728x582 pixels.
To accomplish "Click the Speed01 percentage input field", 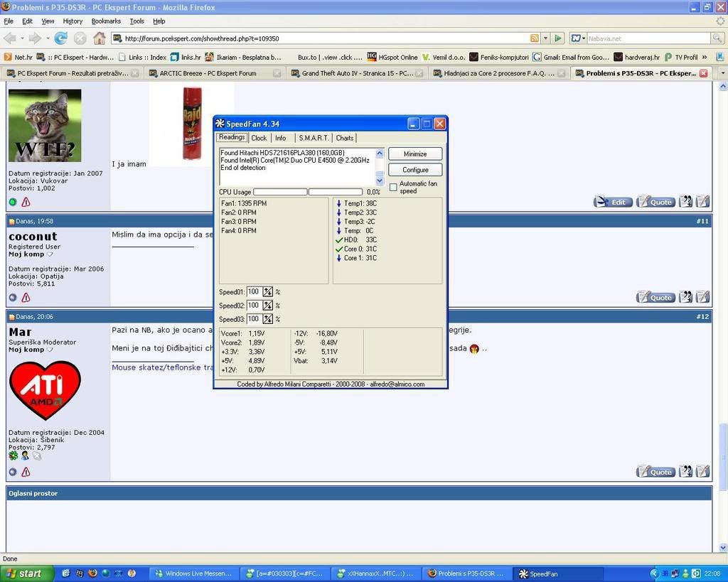I will [x=254, y=292].
